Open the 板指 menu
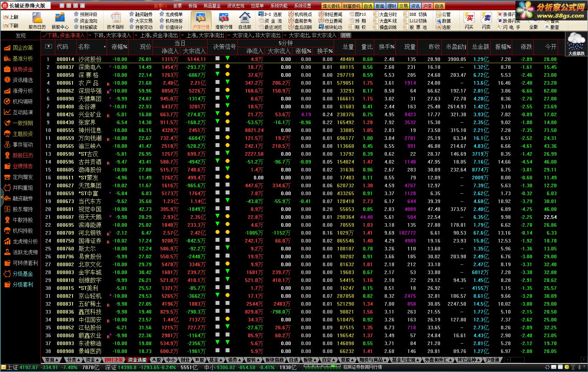Image resolution: width=588 pixels, height=372 pixels. tap(193, 6)
